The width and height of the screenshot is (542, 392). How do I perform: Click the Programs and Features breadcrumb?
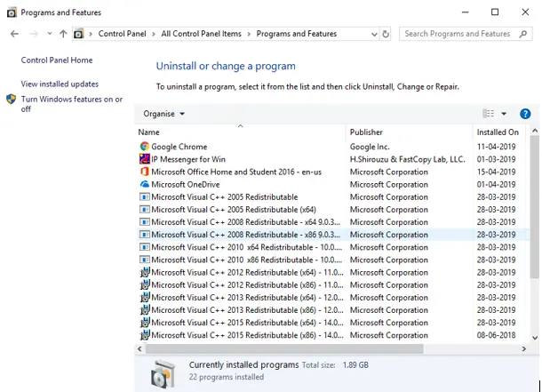point(296,34)
